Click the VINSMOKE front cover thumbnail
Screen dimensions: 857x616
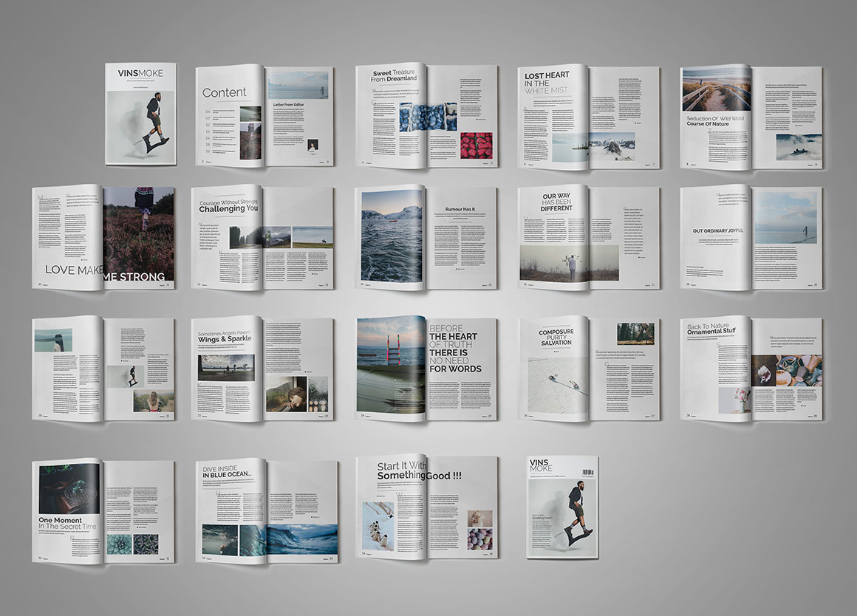pyautogui.click(x=140, y=114)
